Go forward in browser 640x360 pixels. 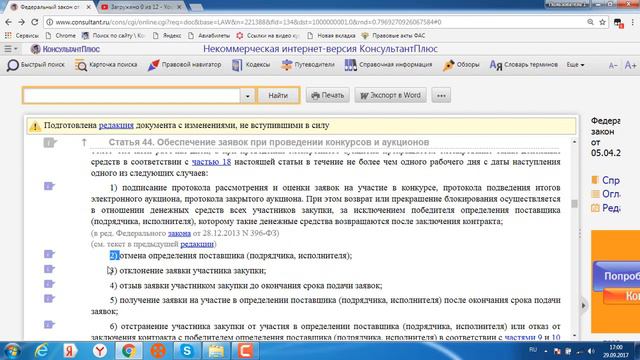click(x=22, y=22)
